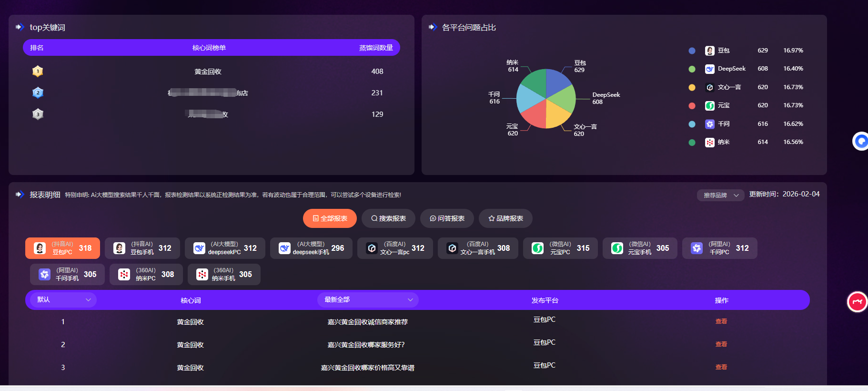Switch to 品牌报表 report view
The width and height of the screenshot is (868, 391).
pos(505,218)
